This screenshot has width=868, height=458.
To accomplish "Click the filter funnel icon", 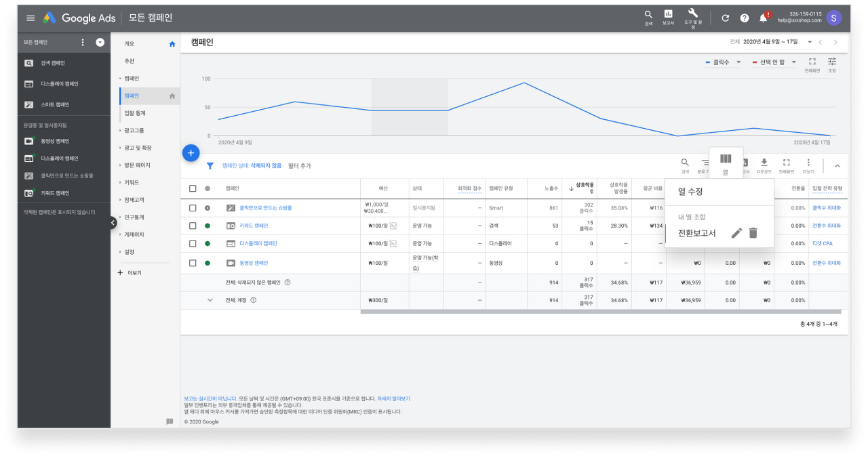I will (x=210, y=165).
